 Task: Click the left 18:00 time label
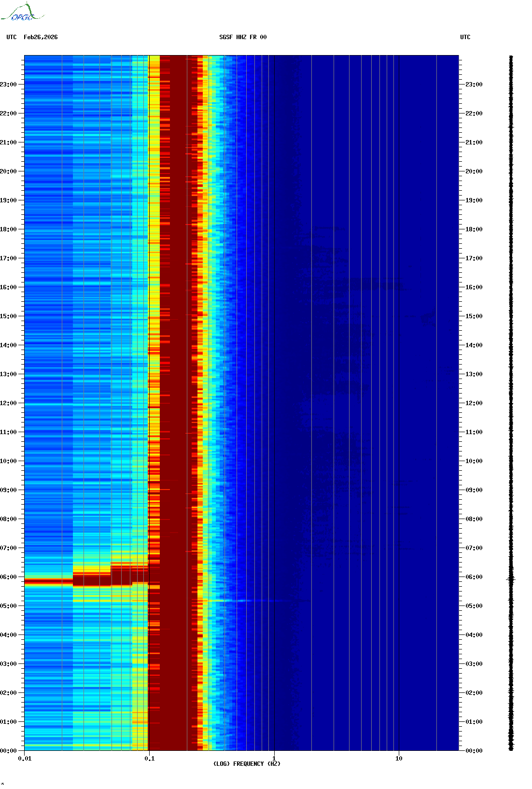8,229
